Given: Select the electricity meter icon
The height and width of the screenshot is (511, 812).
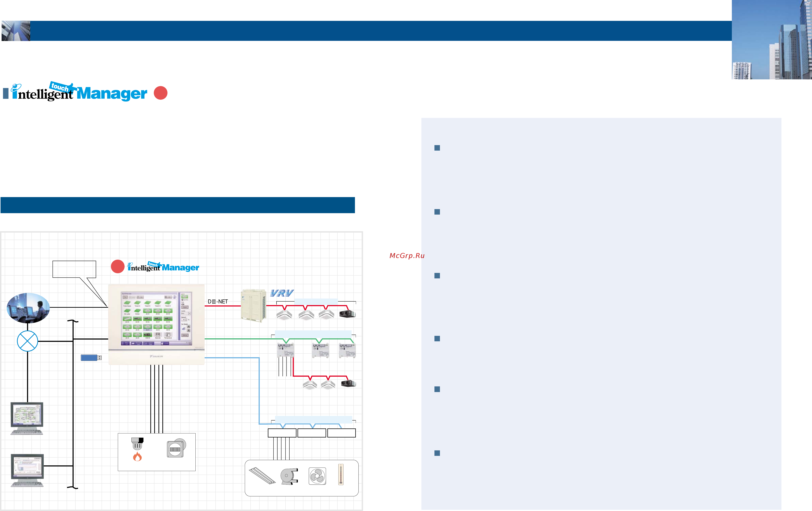Looking at the screenshot, I should 176,448.
